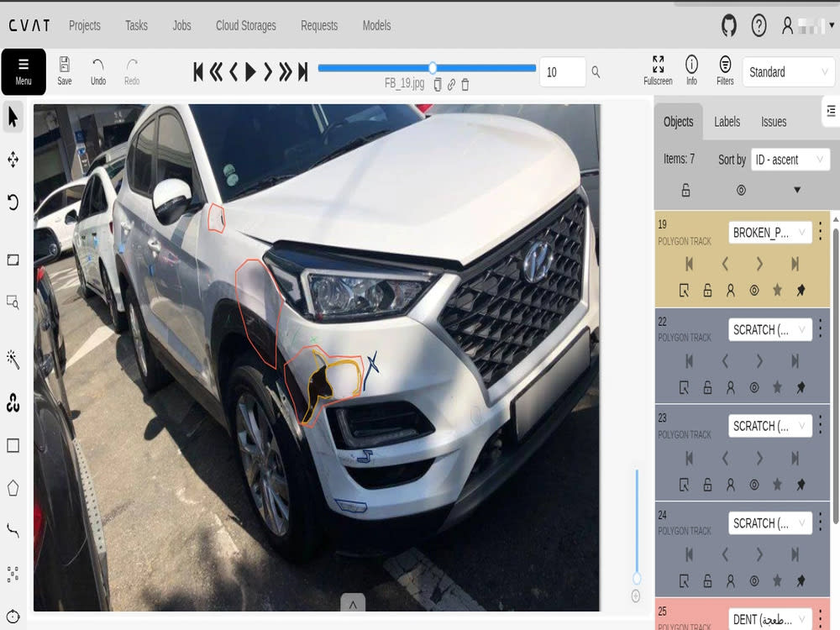
Task: Jump to the last frame
Action: pos(303,71)
